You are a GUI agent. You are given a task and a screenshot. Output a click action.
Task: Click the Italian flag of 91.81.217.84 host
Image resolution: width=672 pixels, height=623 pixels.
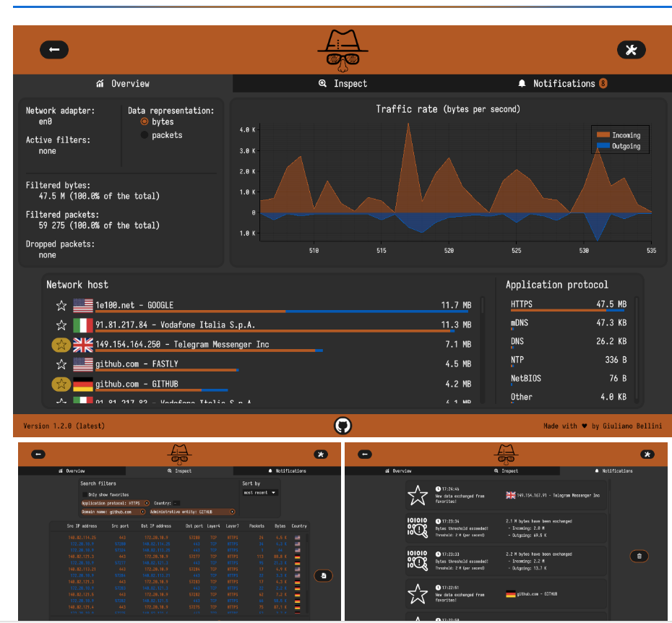pyautogui.click(x=83, y=325)
